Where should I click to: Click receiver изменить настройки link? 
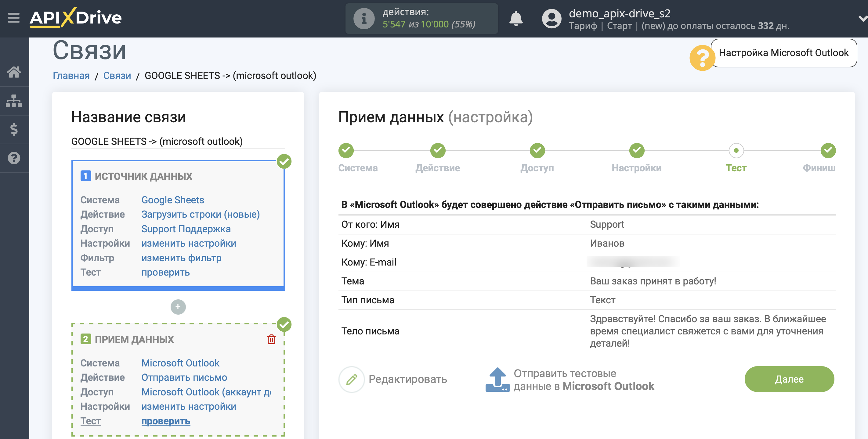189,406
